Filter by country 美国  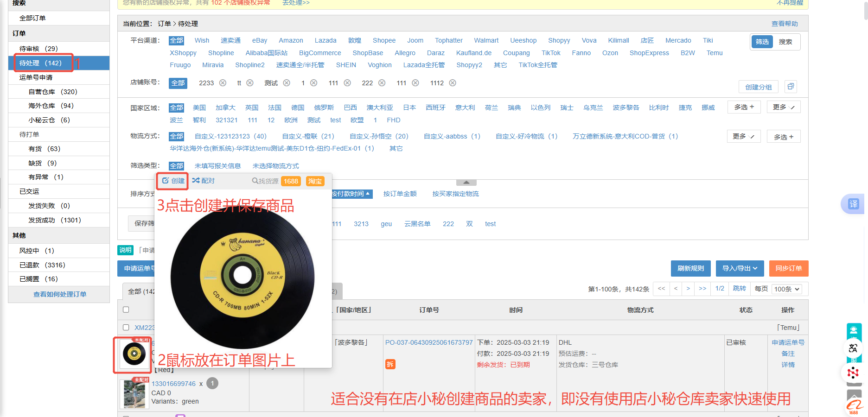pos(199,107)
